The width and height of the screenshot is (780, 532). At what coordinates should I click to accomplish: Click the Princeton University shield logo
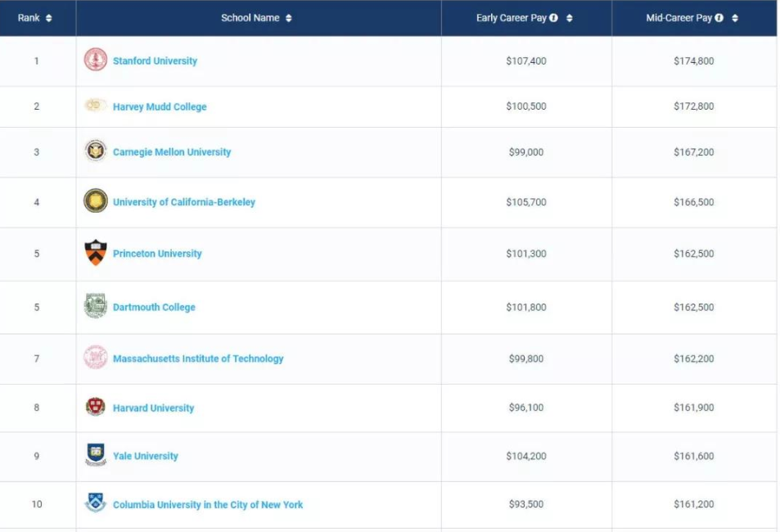96,252
